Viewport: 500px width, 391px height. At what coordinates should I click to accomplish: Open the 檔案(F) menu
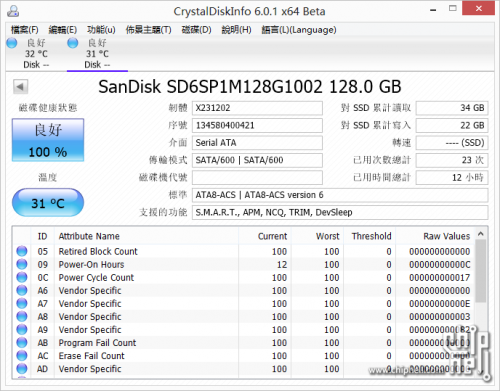(x=24, y=30)
